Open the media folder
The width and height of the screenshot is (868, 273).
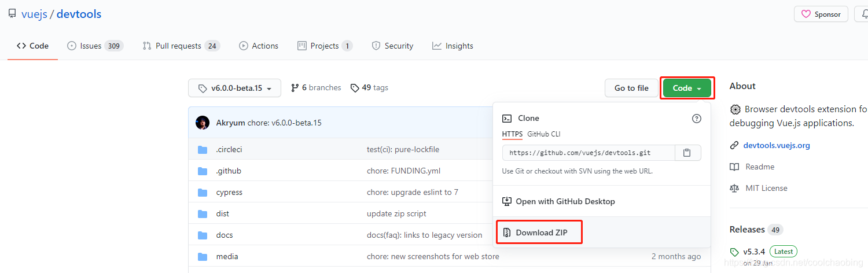[227, 257]
